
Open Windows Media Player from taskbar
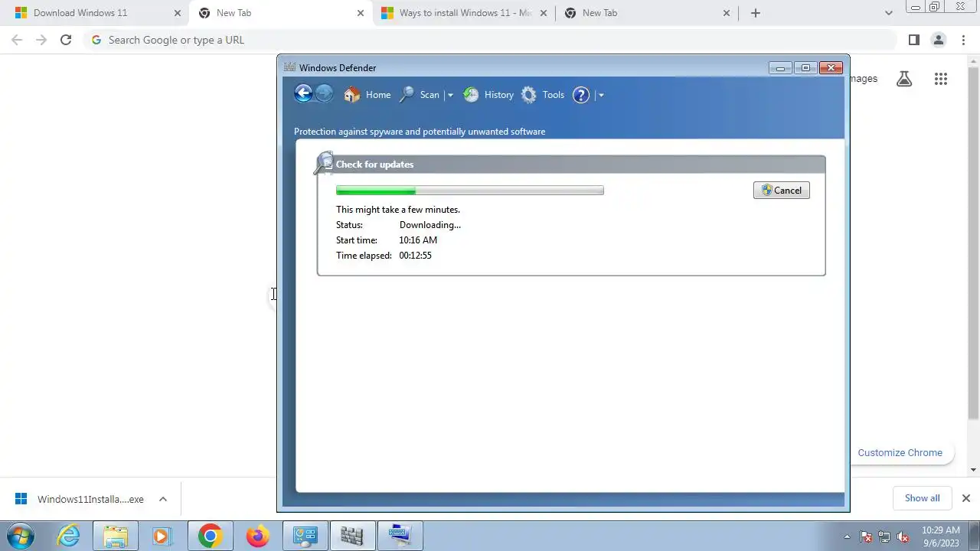pyautogui.click(x=162, y=536)
